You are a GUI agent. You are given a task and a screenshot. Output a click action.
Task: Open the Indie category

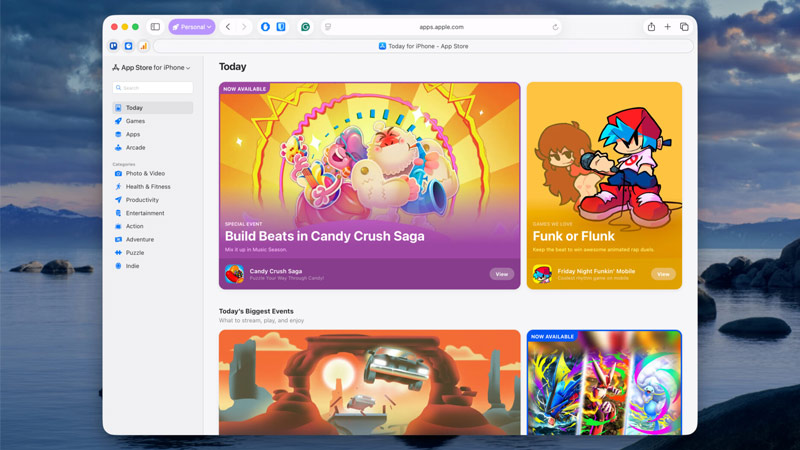[153, 266]
